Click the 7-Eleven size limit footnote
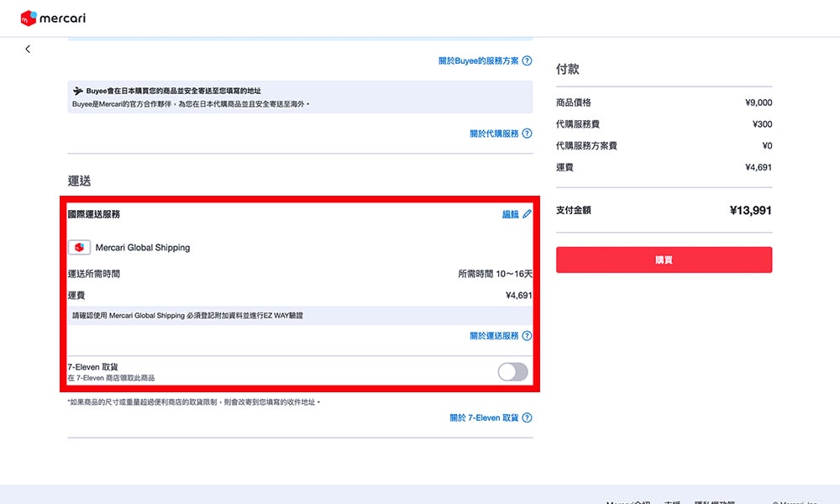 coord(193,402)
